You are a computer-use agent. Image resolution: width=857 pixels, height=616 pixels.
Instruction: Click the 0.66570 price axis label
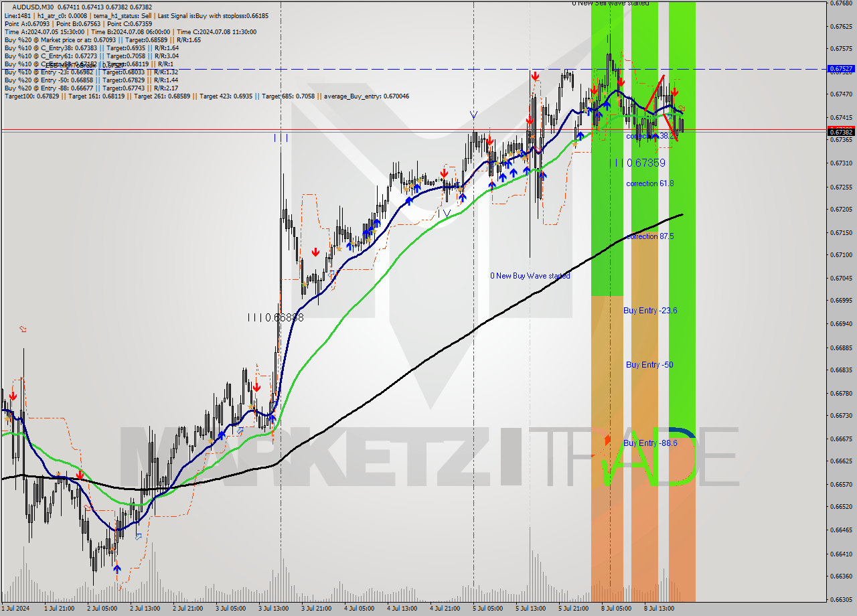tap(842, 485)
